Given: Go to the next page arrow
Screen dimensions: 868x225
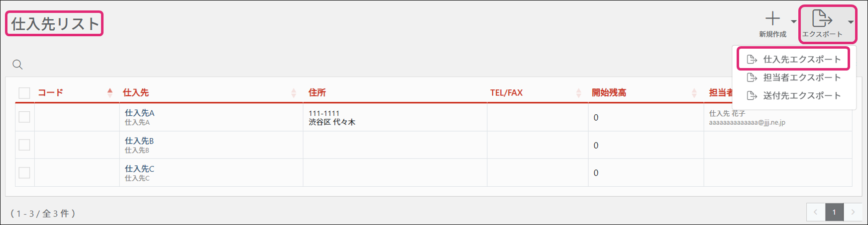Looking at the screenshot, I should pos(853,213).
